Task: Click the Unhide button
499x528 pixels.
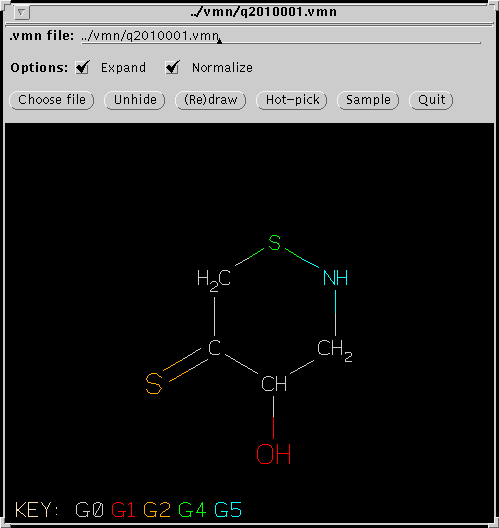Action: 135,100
